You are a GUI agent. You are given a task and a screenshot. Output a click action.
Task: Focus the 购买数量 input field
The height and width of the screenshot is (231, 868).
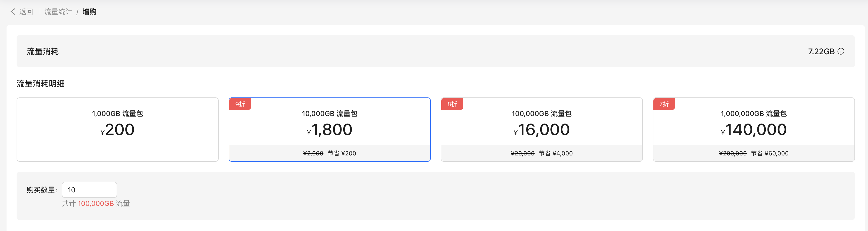coord(89,190)
